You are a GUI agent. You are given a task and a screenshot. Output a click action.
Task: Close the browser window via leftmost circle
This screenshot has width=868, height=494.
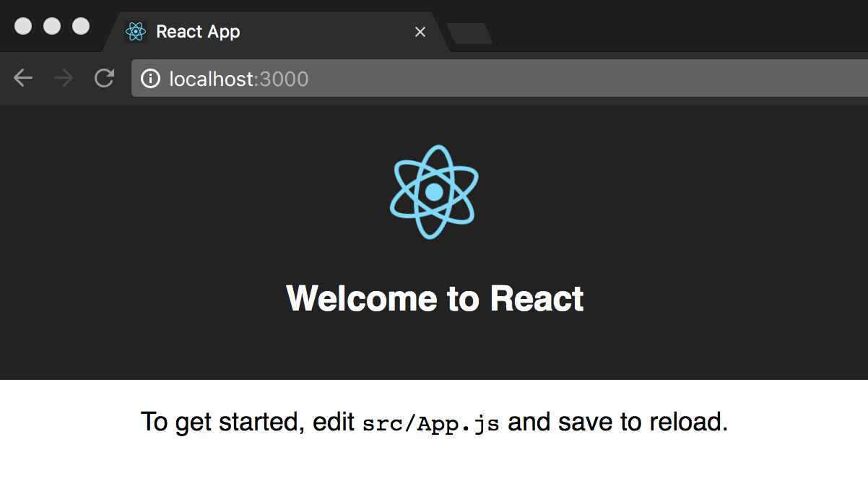24,26
